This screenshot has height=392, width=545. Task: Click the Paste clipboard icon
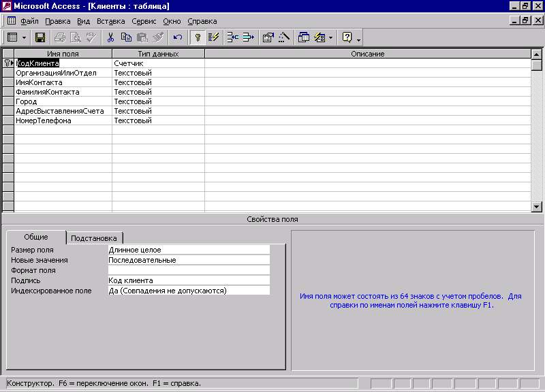[142, 37]
